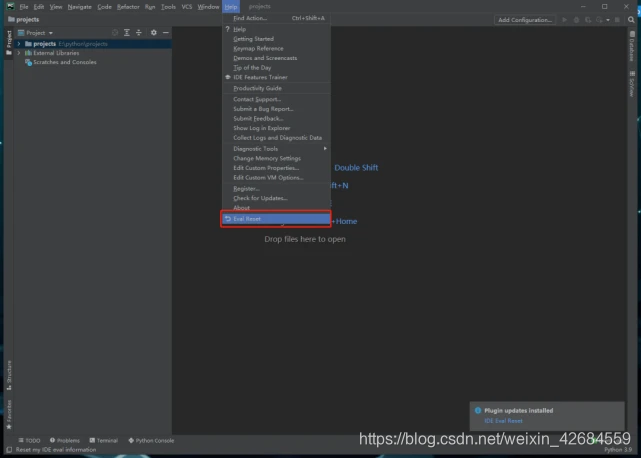
Task: Click the Search Everywhere magnifier icon
Action: tap(631, 20)
